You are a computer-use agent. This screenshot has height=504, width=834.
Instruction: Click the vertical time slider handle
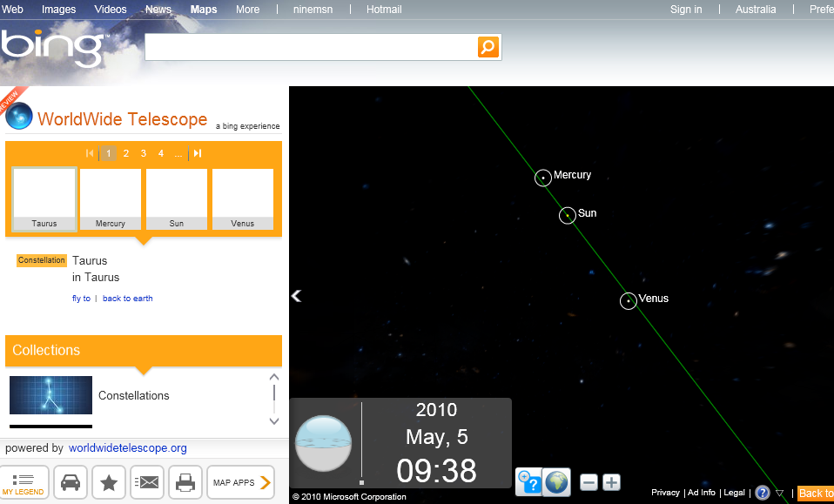[x=361, y=481]
